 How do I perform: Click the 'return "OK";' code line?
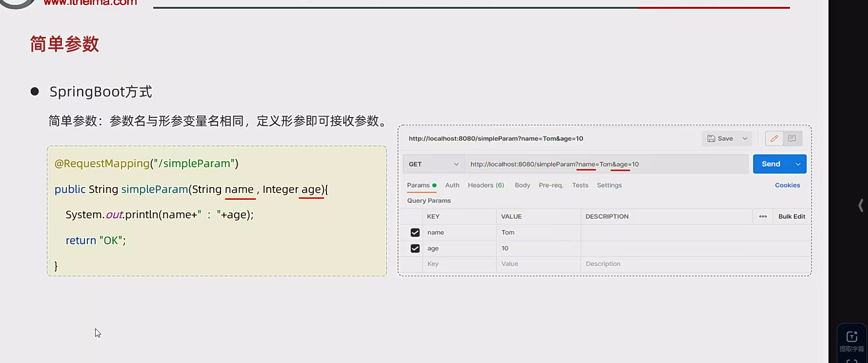(x=96, y=240)
